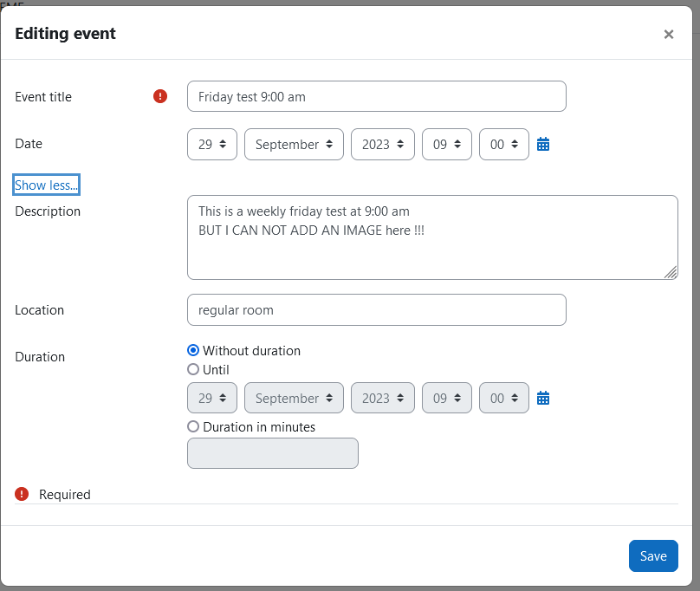Viewport: 700px width, 591px height.
Task: Save the edited event
Action: (x=653, y=555)
